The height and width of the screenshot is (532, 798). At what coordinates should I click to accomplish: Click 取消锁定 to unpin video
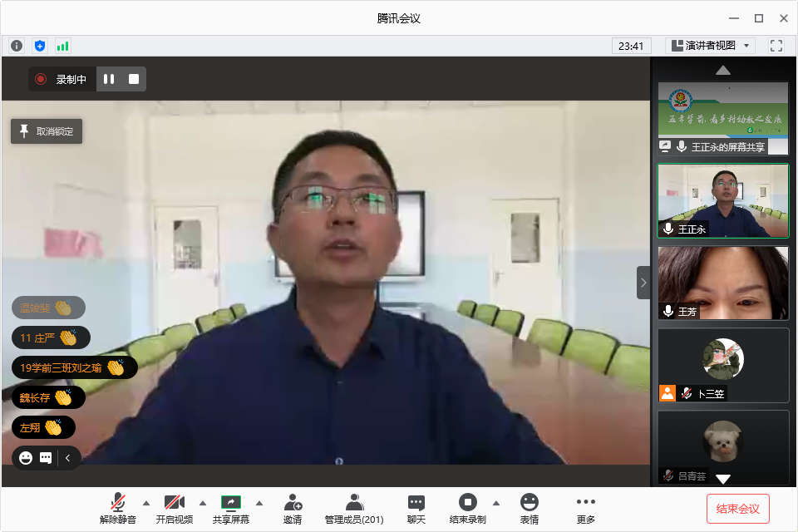click(x=47, y=131)
